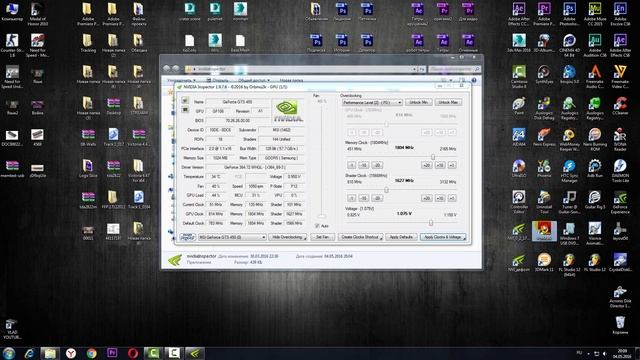Open the sensor monitoring icon button in NVIDIA Inspector
Image resolution: width=640 pixels, height=360 pixels.
point(185,110)
